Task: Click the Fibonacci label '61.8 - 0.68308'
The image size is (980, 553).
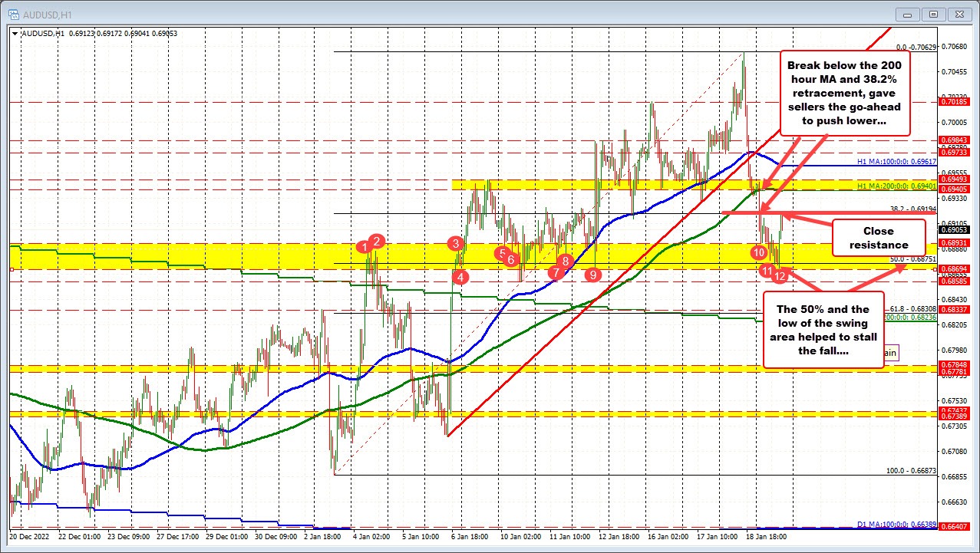Action: [x=912, y=308]
